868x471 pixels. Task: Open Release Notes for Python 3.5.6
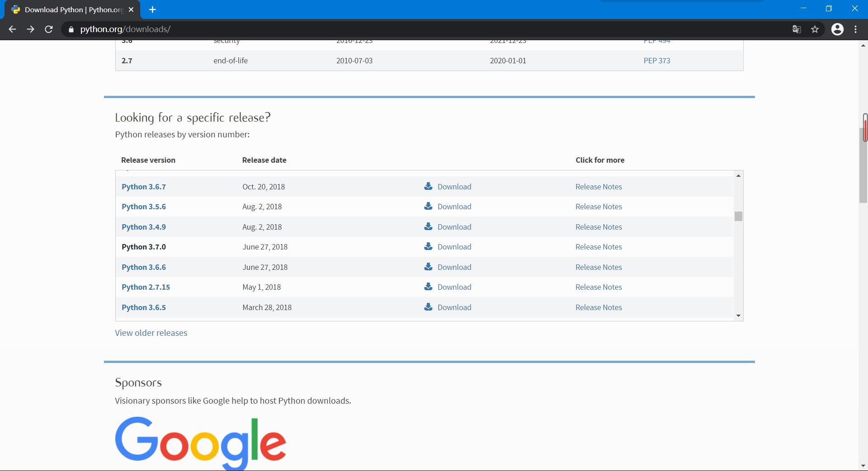click(x=599, y=207)
